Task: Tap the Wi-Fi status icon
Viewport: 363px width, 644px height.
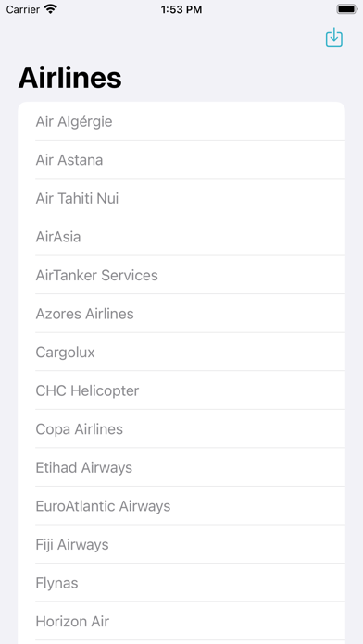Action: click(x=51, y=9)
